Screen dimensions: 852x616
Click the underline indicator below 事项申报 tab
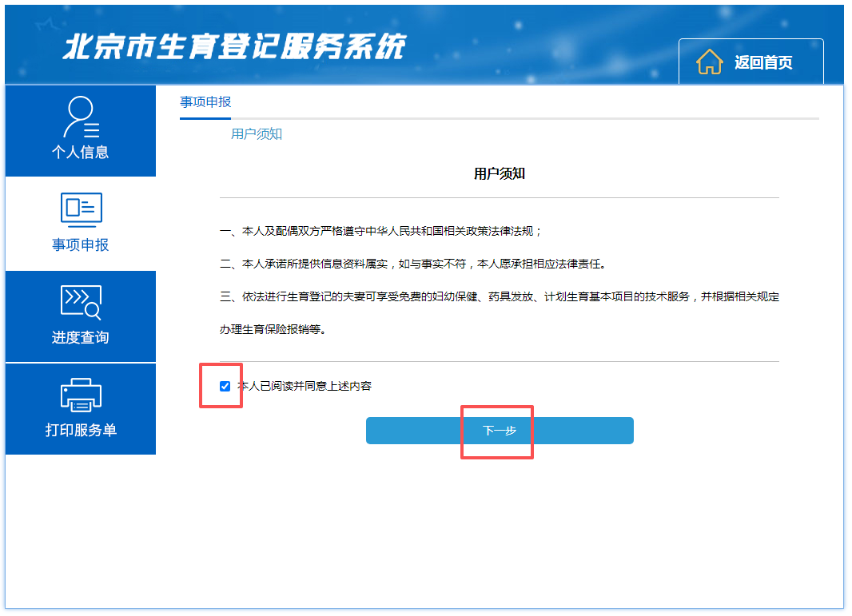(205, 117)
